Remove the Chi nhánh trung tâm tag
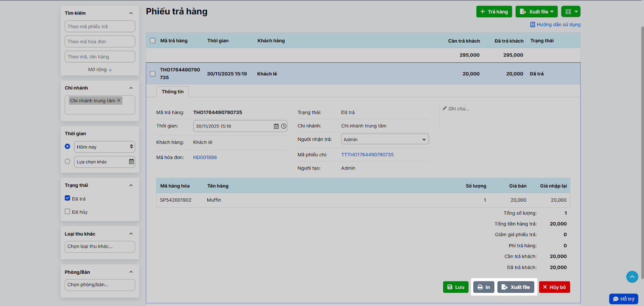 point(119,101)
